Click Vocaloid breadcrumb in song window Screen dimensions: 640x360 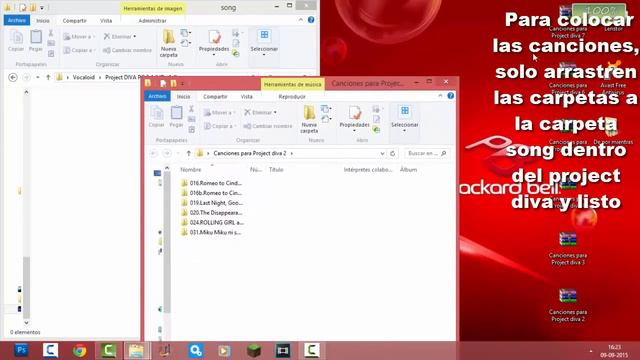[84, 77]
